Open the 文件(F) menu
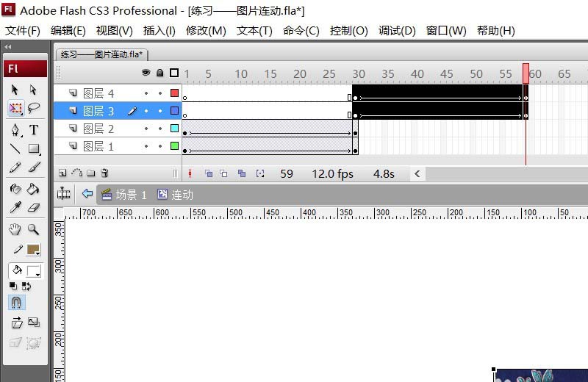The width and height of the screenshot is (588, 382). [23, 31]
